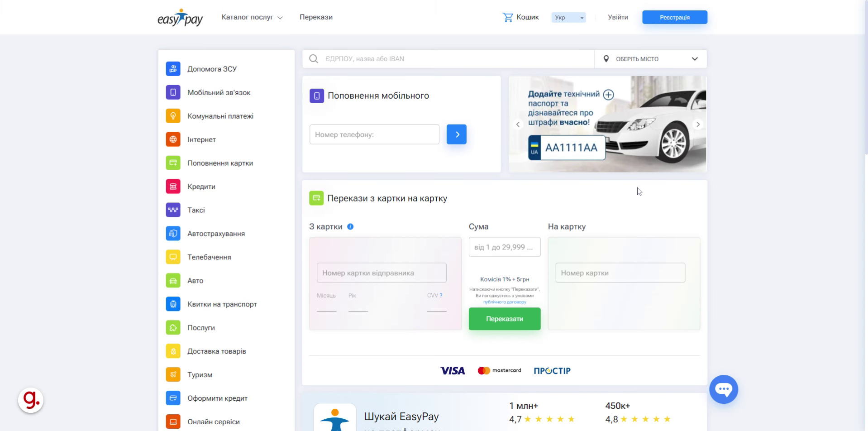
Task: Open the Укр language selector
Action: [x=568, y=18]
